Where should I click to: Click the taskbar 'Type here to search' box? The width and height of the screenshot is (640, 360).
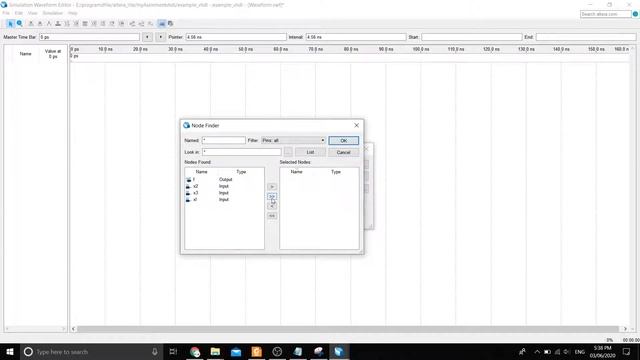click(x=91, y=351)
